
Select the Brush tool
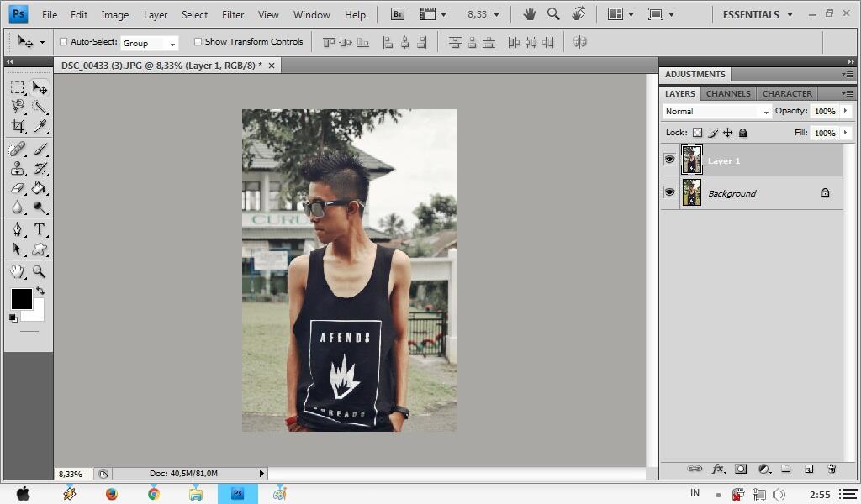click(x=39, y=149)
